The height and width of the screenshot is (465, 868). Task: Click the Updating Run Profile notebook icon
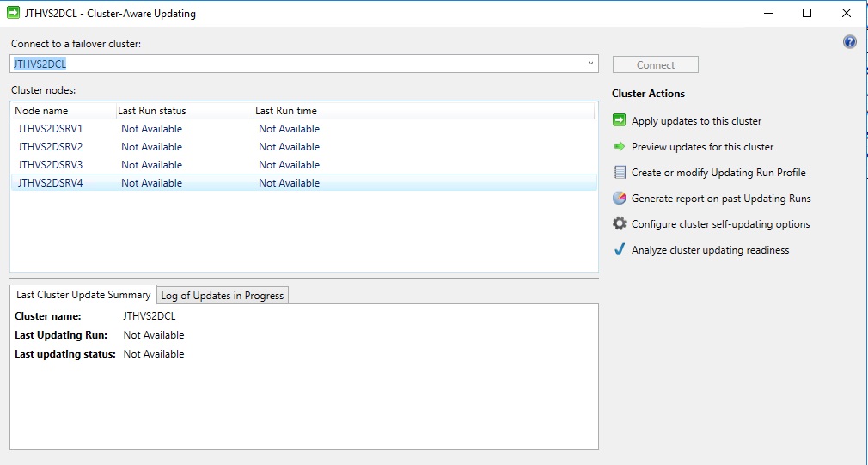[620, 172]
